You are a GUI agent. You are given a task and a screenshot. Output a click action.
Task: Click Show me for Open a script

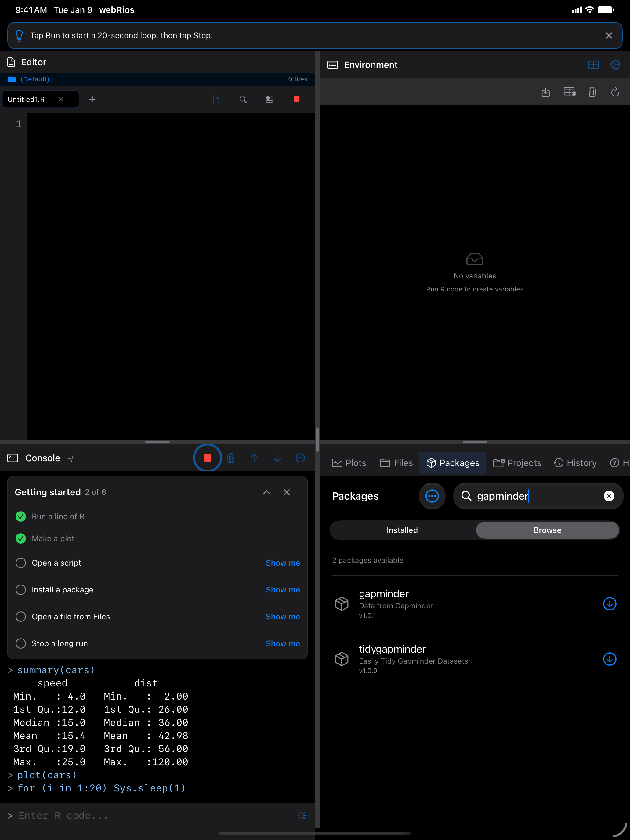pos(283,563)
